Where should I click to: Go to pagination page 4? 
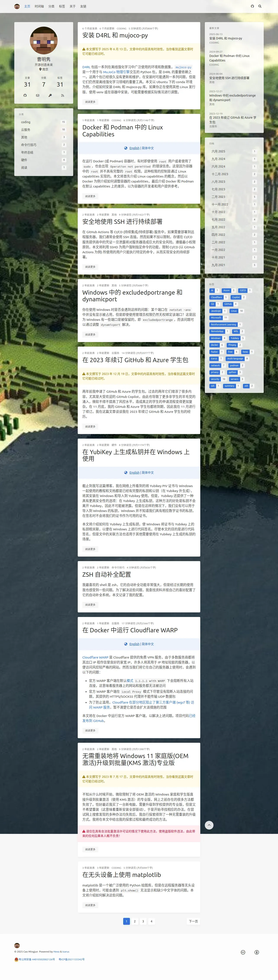coord(151,921)
